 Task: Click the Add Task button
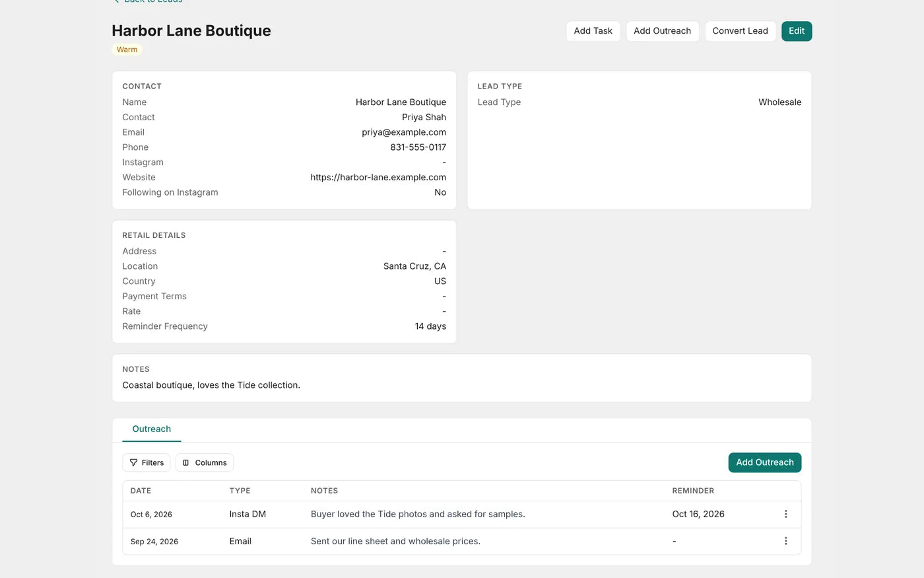593,31
